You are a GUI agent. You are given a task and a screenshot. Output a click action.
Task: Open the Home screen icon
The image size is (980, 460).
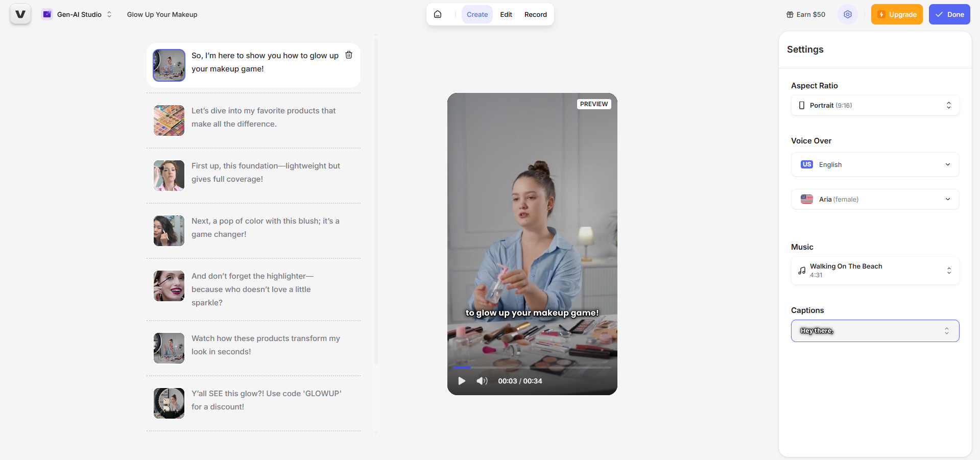tap(438, 14)
